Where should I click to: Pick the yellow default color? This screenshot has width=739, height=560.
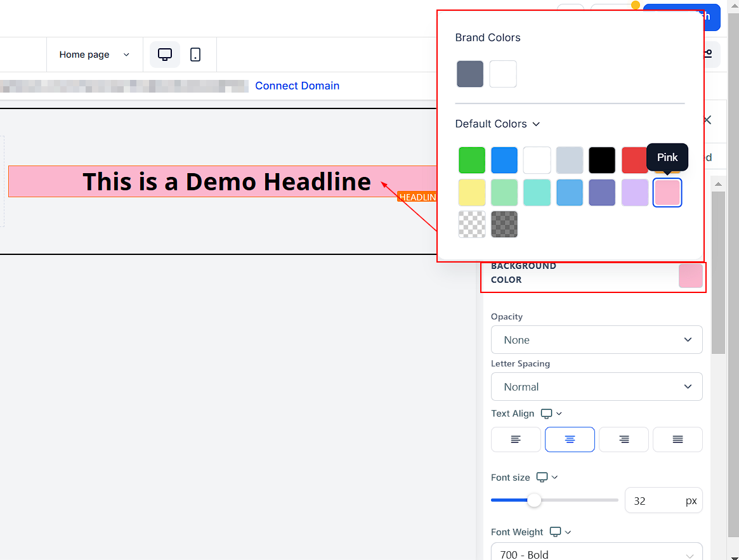(x=472, y=192)
